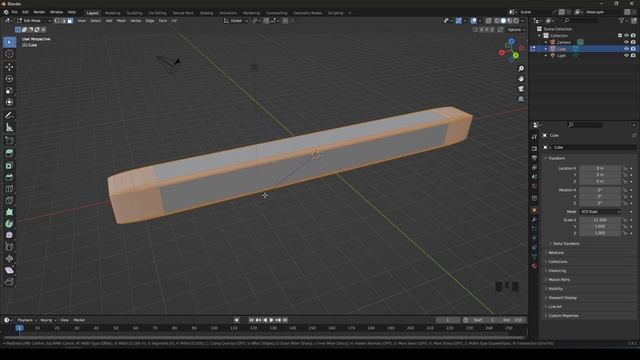Select the Transform tool
The height and width of the screenshot is (360, 640).
coord(9,102)
